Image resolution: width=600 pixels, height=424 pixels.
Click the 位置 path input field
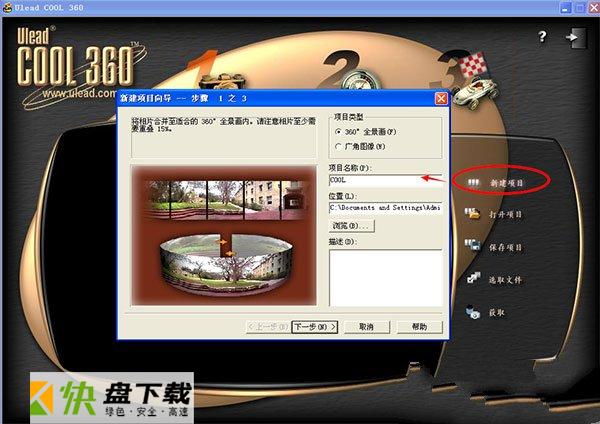pyautogui.click(x=385, y=208)
